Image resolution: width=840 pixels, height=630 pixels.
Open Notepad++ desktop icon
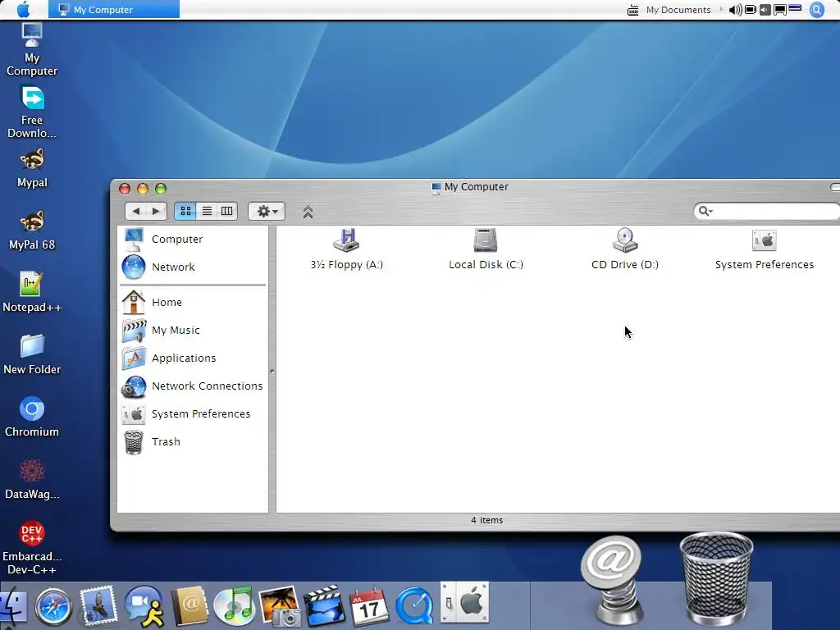click(x=32, y=293)
